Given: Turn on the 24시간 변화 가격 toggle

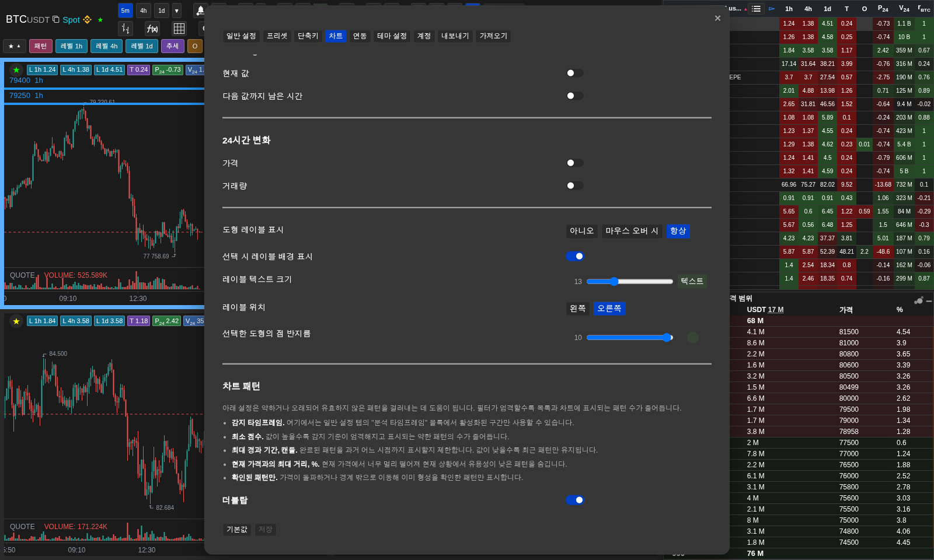Looking at the screenshot, I should click(x=574, y=163).
